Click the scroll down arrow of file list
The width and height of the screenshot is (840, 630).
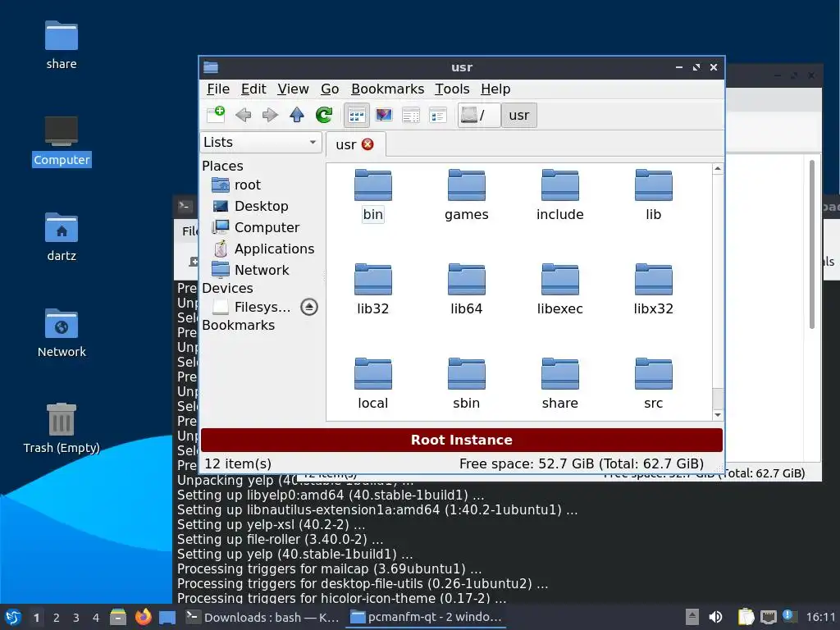click(718, 415)
